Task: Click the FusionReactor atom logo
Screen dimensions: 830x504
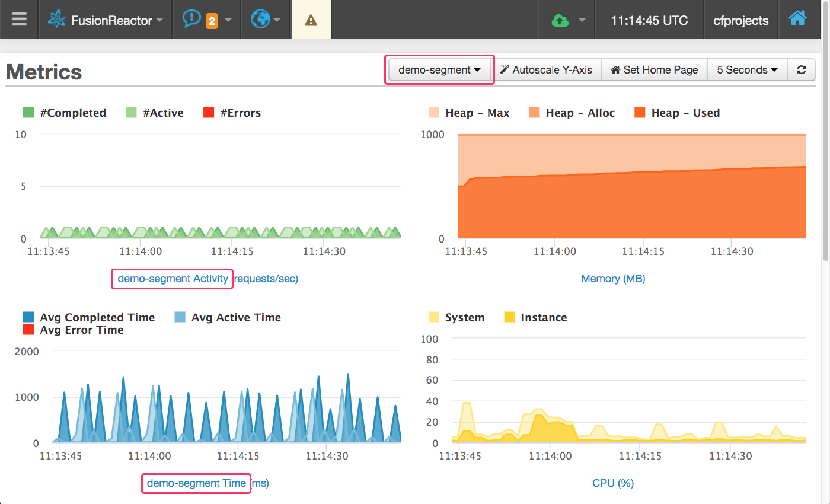Action: (58, 20)
